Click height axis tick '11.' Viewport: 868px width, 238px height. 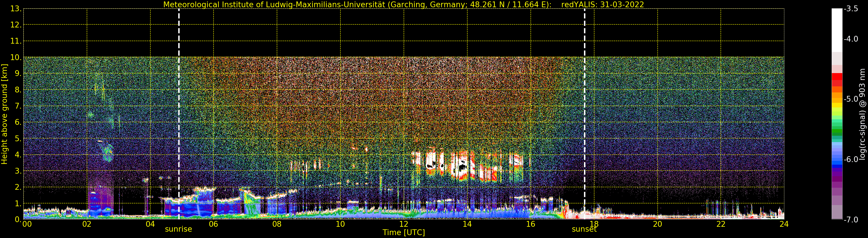click(x=16, y=41)
